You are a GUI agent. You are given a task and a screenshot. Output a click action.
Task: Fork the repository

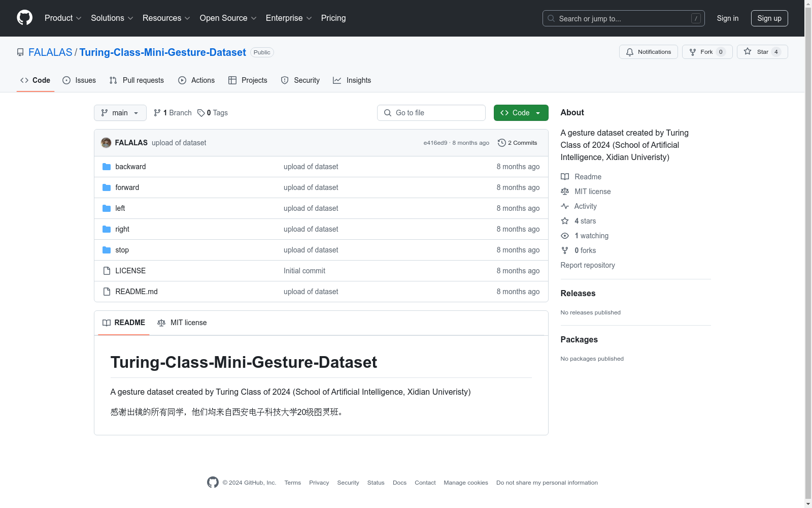click(x=707, y=52)
